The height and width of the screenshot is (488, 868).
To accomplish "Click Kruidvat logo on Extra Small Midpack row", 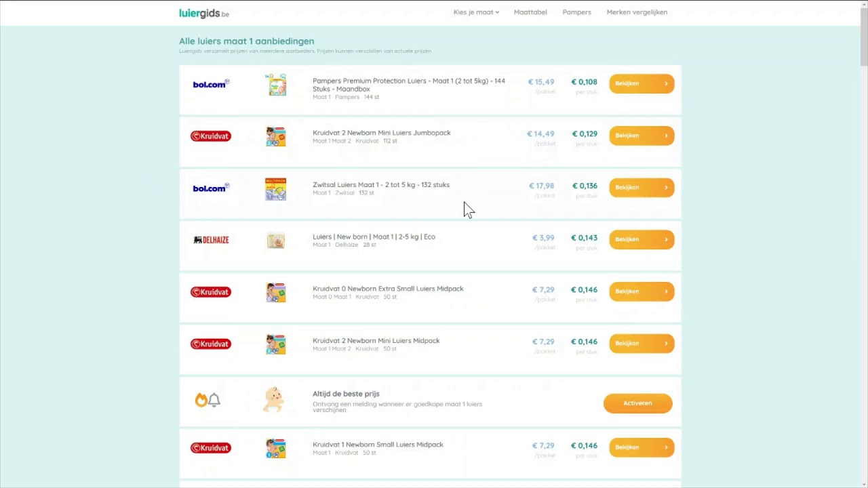I will pos(211,292).
